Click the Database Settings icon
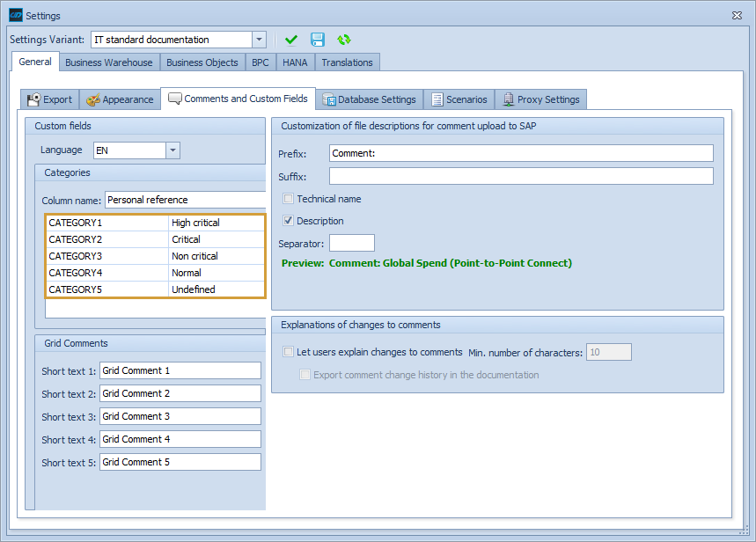 333,99
